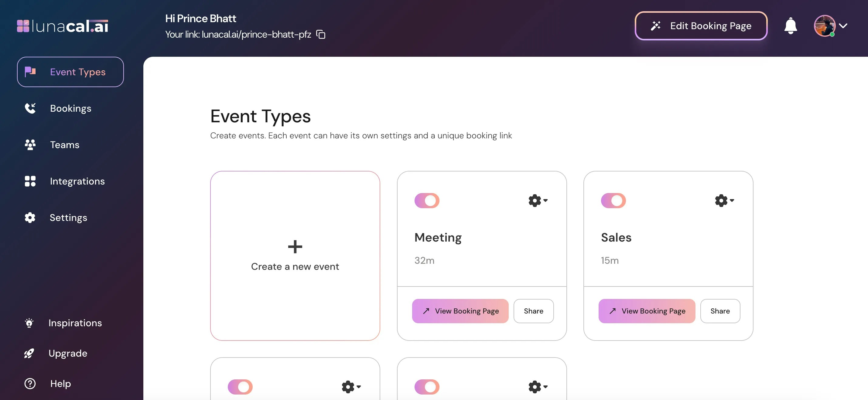Click the lunacal.ai logo
Image resolution: width=868 pixels, height=400 pixels.
click(63, 26)
